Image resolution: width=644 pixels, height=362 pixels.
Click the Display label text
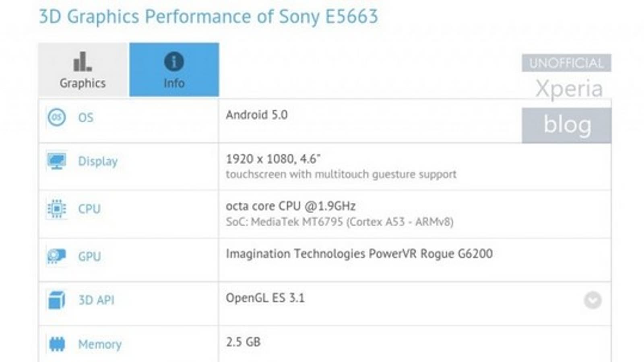98,161
